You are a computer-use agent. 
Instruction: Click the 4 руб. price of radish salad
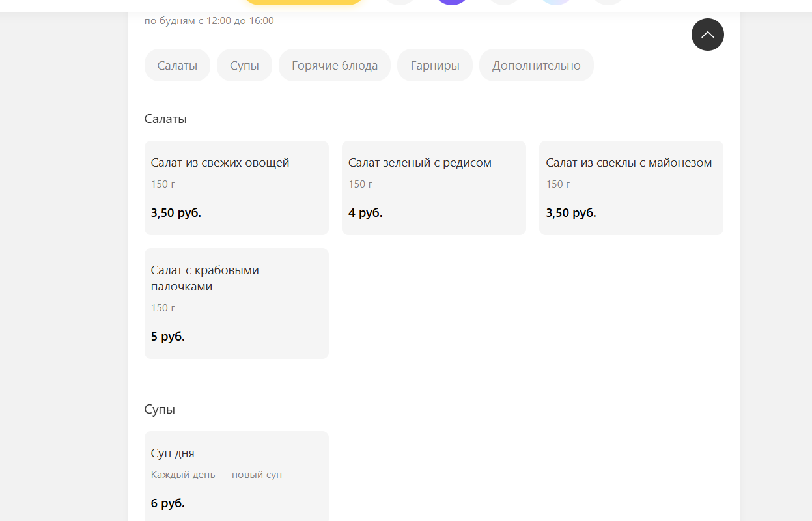[x=365, y=213]
